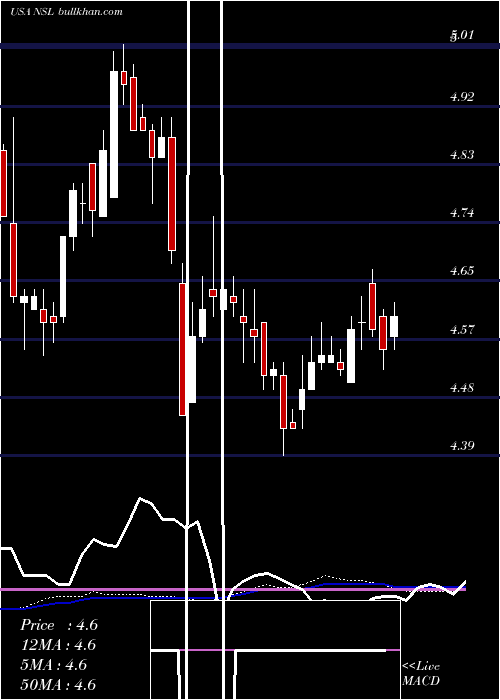Select the 4.92 price axis label
Viewport: 500px width, 700px height.
[x=462, y=97]
